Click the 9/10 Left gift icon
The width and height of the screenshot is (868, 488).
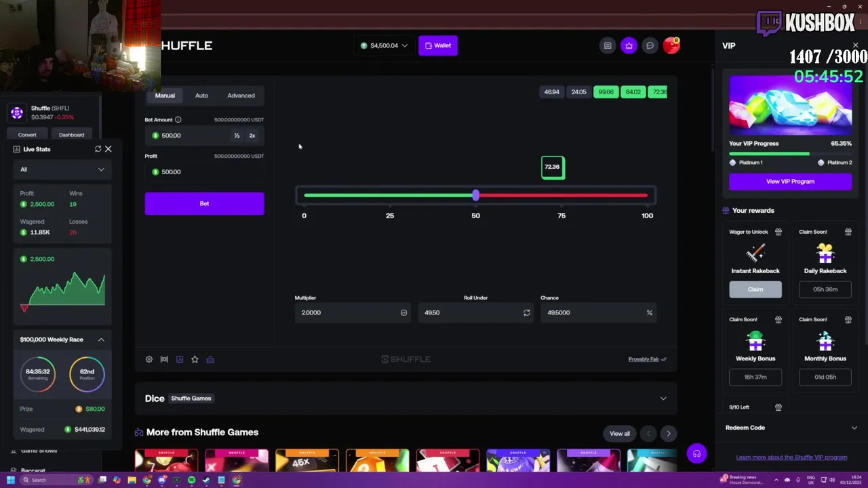point(778,407)
